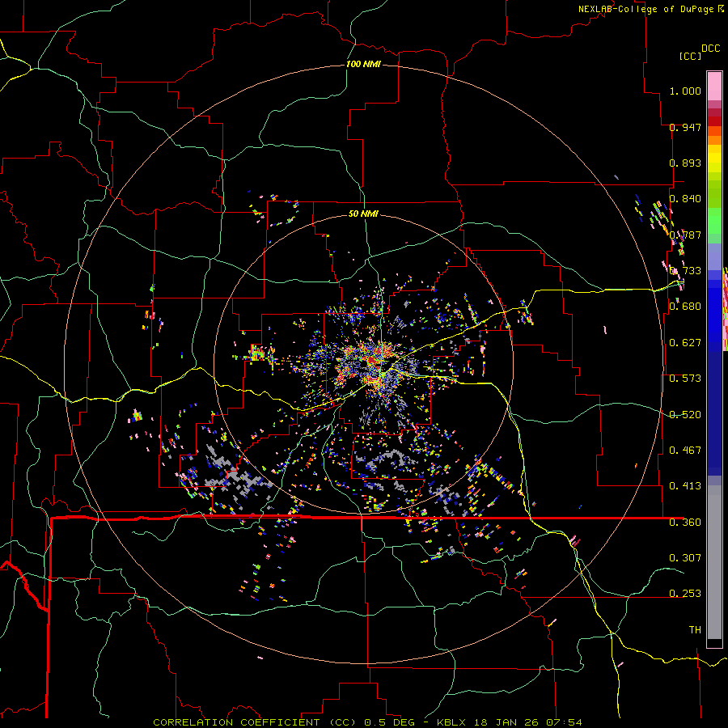
Task: Click the 0.520 scale value
Action: 685,415
